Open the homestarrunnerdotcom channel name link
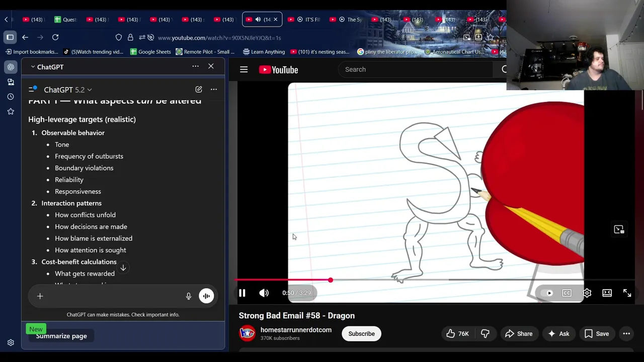 coord(296,330)
